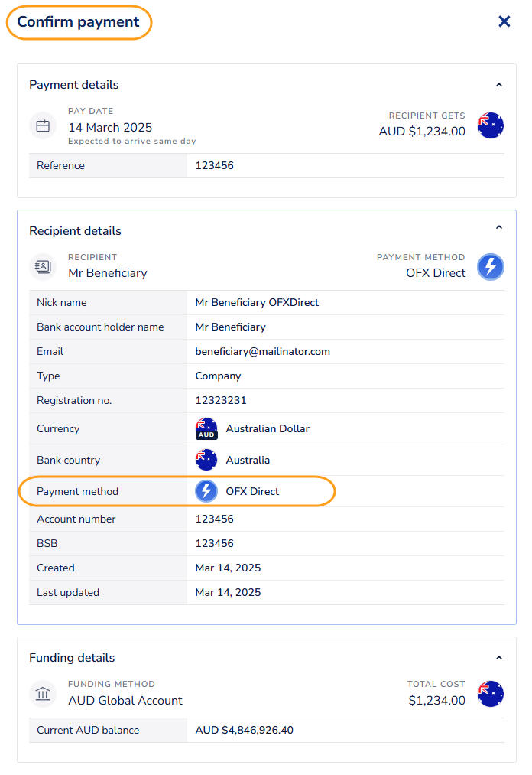The height and width of the screenshot is (775, 532).
Task: Click the Reference value 123456
Action: pyautogui.click(x=215, y=165)
